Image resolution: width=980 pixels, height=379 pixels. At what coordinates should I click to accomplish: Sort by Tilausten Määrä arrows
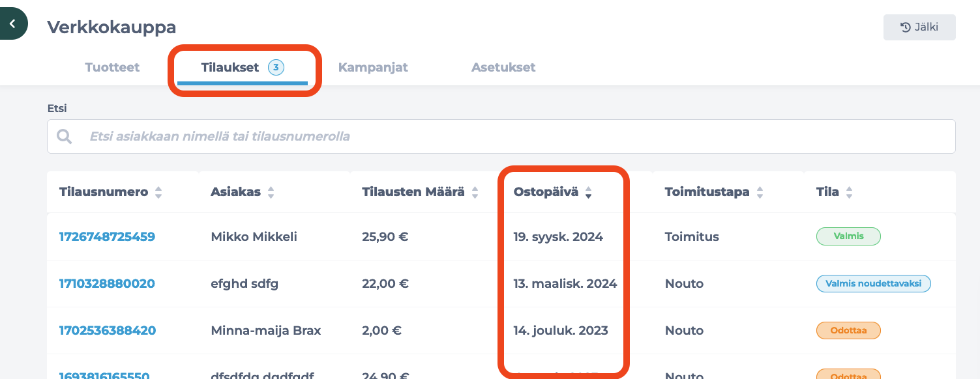[475, 192]
